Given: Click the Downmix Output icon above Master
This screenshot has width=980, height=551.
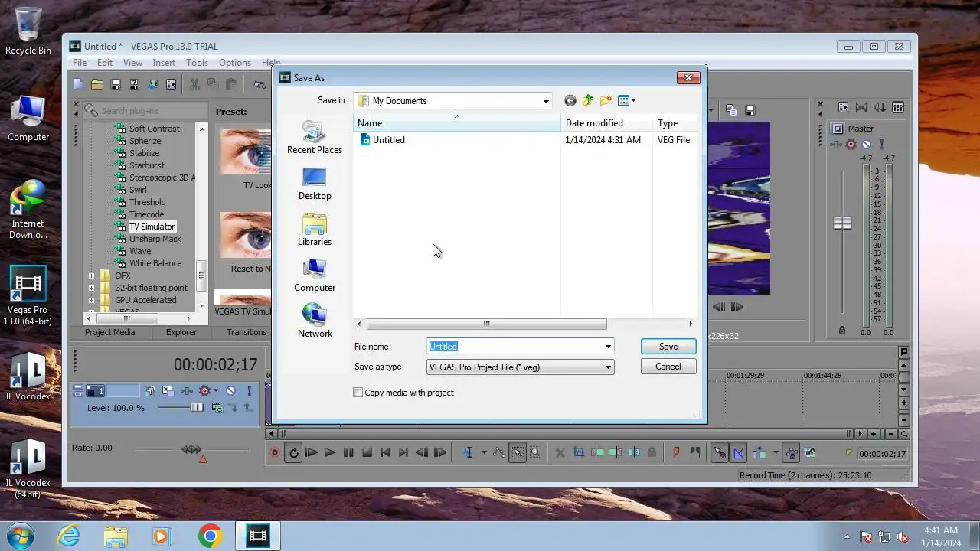Looking at the screenshot, I should point(861,108).
